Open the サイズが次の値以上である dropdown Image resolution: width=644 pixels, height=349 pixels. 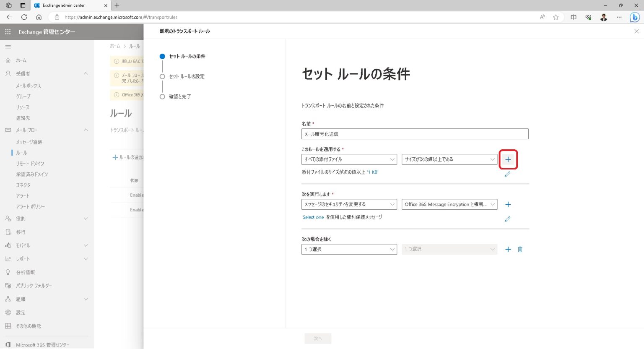(x=449, y=159)
